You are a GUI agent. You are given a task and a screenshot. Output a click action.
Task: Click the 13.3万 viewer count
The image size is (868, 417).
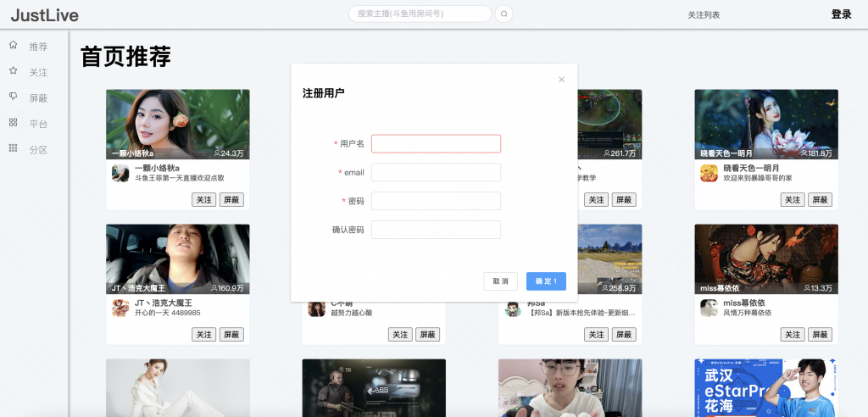818,288
